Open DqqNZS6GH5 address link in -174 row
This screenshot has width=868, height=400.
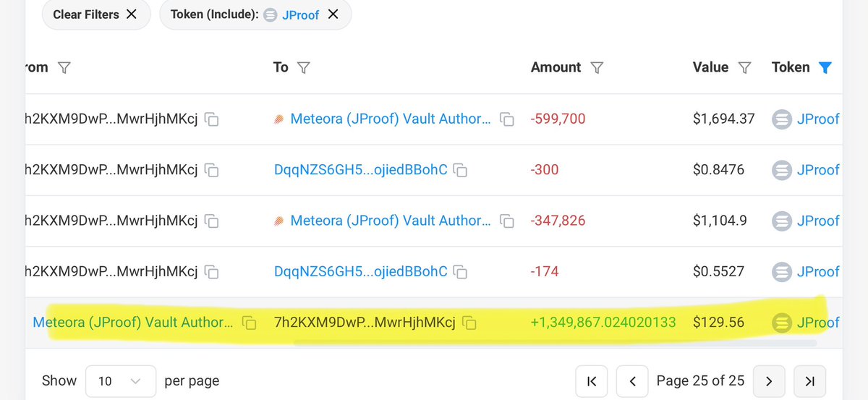(x=360, y=272)
